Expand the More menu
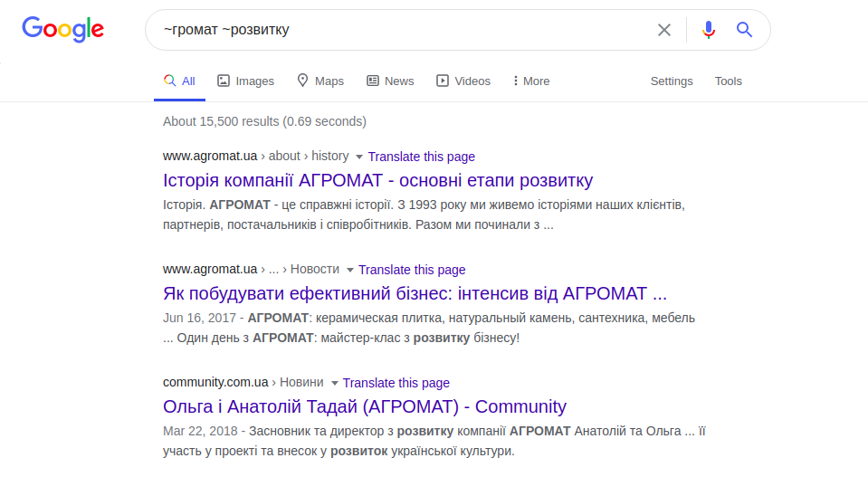This screenshot has height=477, width=868. point(530,81)
